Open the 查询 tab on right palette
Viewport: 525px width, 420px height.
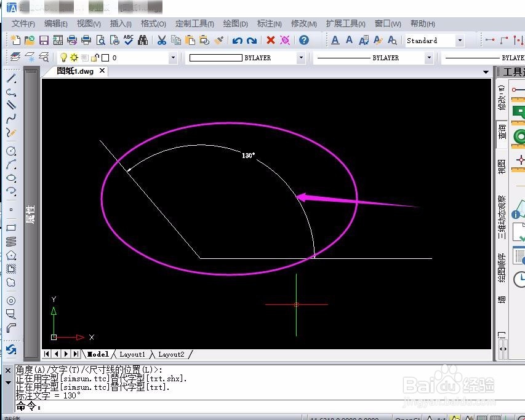502,132
